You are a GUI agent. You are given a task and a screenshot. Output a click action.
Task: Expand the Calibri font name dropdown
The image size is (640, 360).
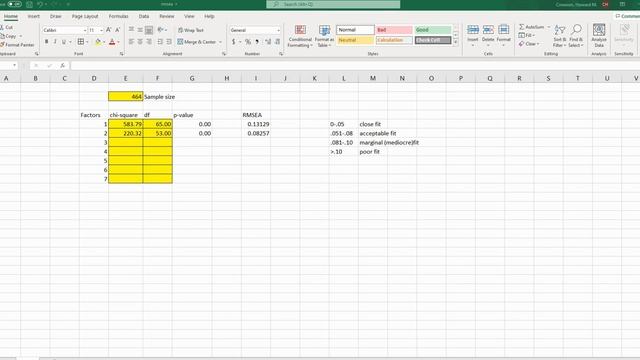click(x=85, y=30)
